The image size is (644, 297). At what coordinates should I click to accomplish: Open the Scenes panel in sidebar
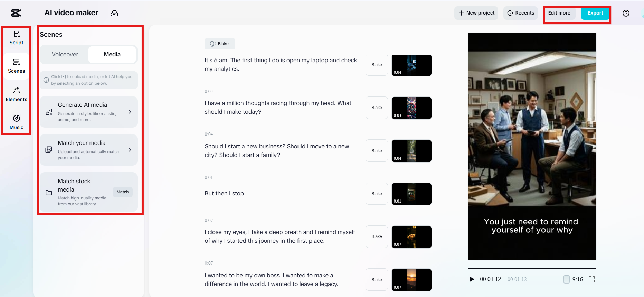point(17,66)
